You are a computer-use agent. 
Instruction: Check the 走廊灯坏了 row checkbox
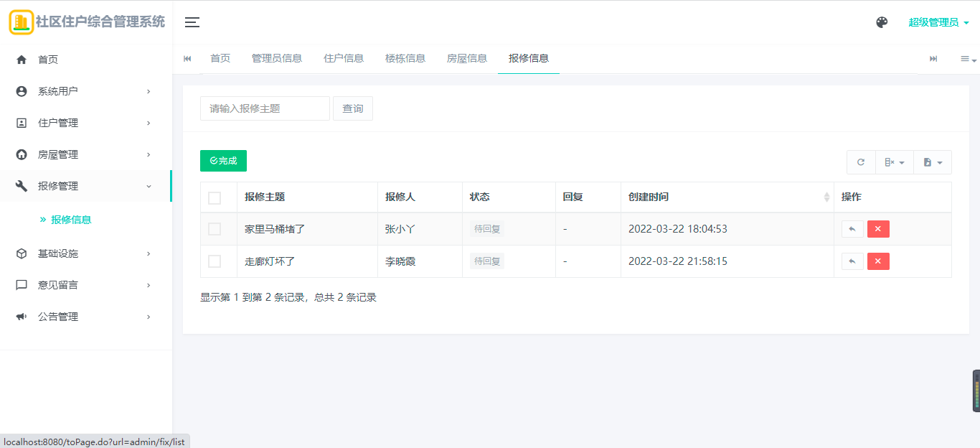[215, 261]
